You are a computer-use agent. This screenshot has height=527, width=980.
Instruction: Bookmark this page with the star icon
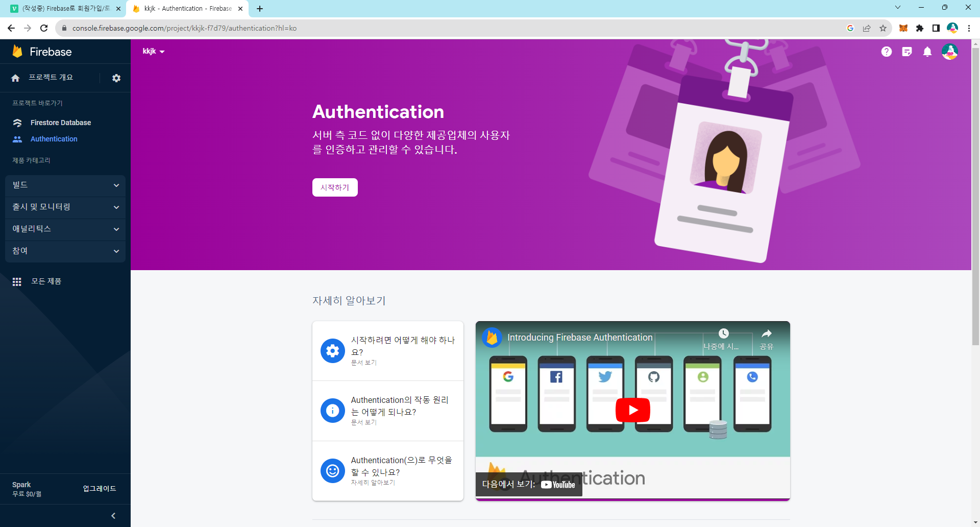tap(883, 28)
